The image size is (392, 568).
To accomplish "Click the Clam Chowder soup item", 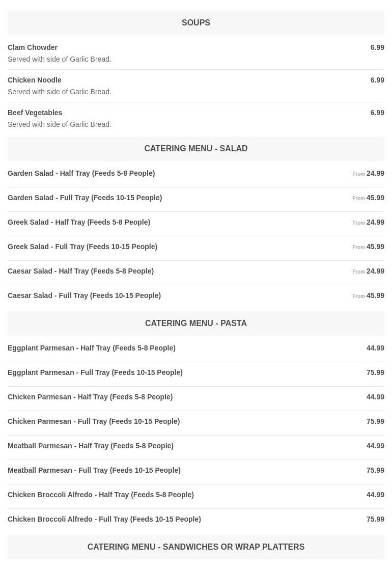I will tap(33, 47).
